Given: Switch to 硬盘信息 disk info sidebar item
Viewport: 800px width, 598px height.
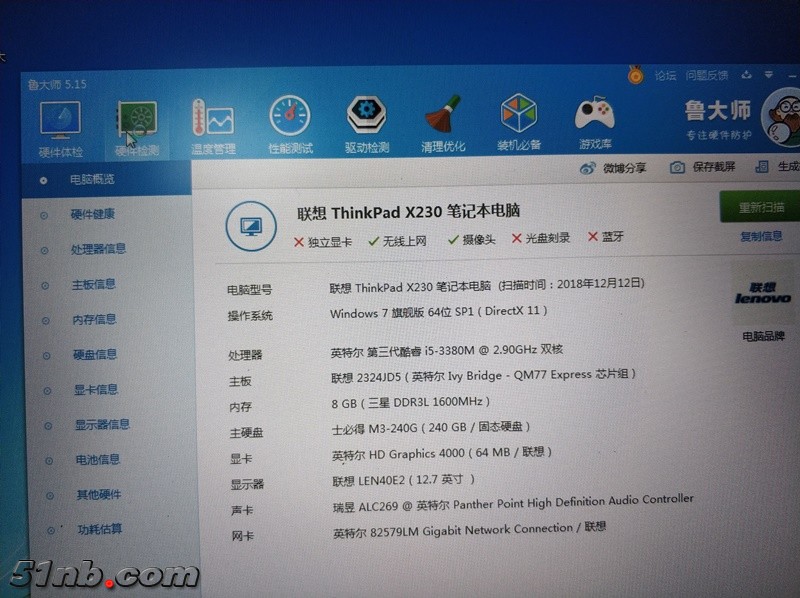Looking at the screenshot, I should 95,354.
